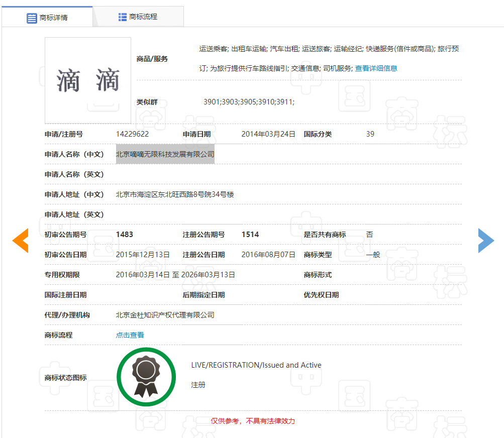Click the registration announcement issue 1514

pos(250,235)
